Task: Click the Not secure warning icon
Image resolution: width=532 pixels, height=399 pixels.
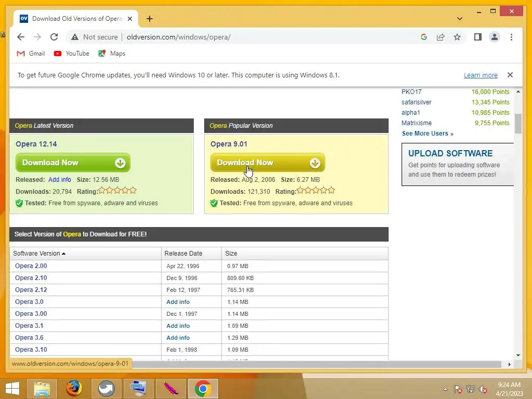Action: pos(75,37)
